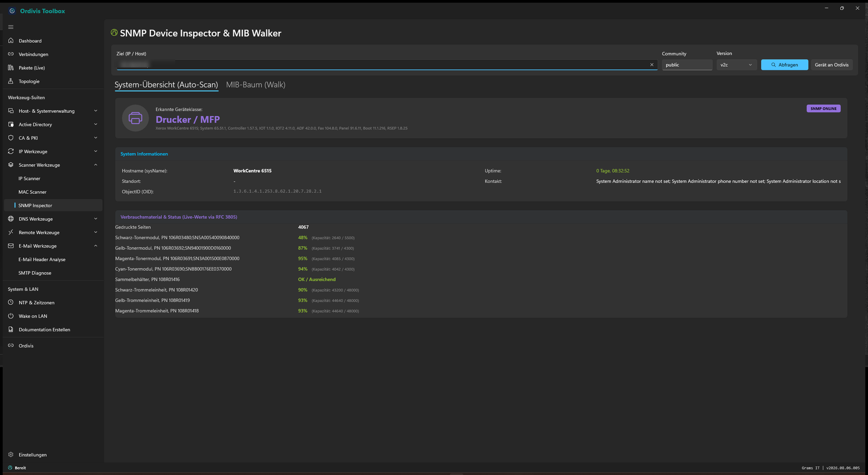Image resolution: width=868 pixels, height=475 pixels.
Task: Expand the CA & PKI chevron
Action: [x=95, y=138]
